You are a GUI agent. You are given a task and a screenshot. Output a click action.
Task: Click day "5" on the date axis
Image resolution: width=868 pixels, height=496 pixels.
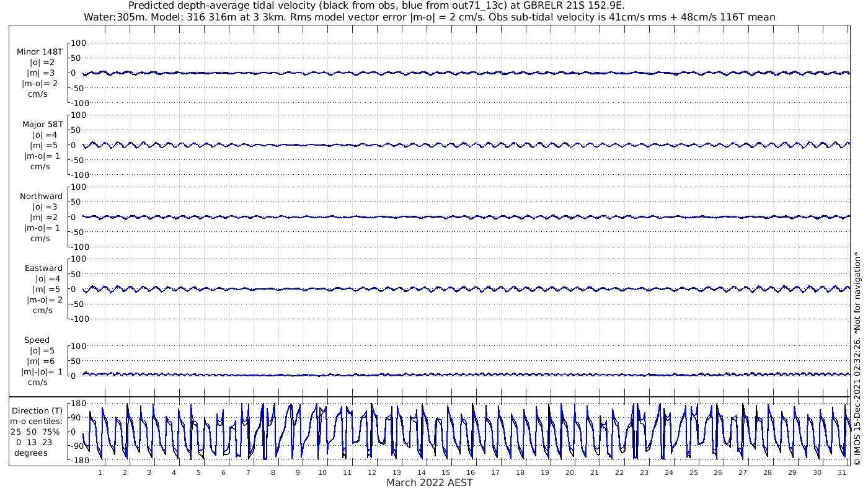coord(198,472)
